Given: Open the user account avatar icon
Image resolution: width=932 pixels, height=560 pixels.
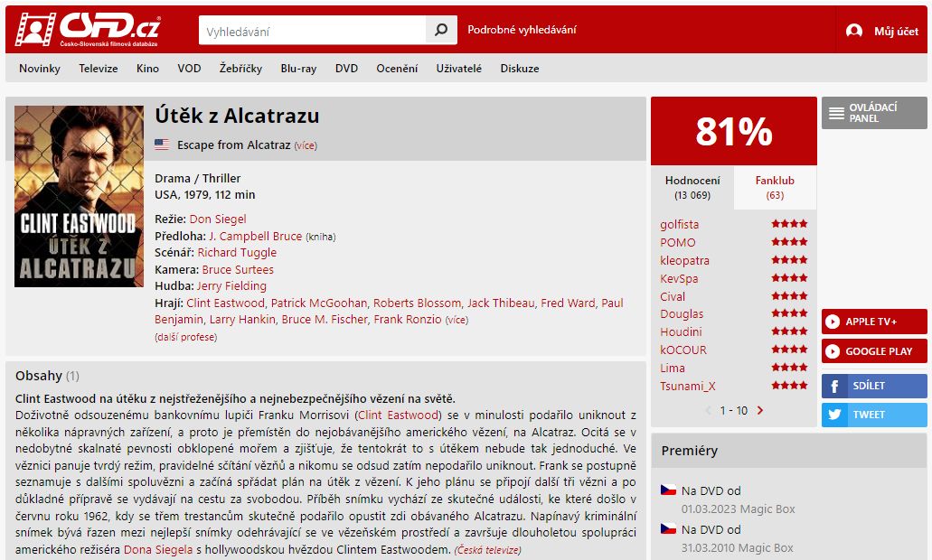Looking at the screenshot, I should point(854,31).
